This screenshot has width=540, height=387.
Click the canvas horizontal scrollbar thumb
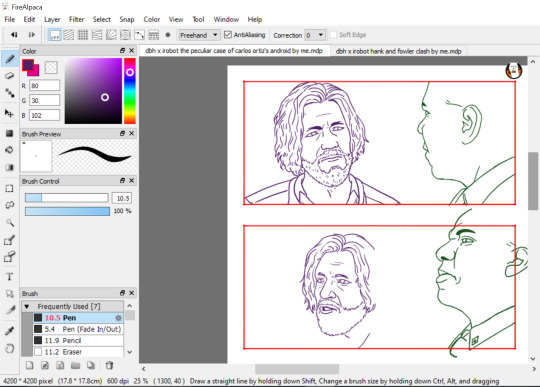coord(297,369)
